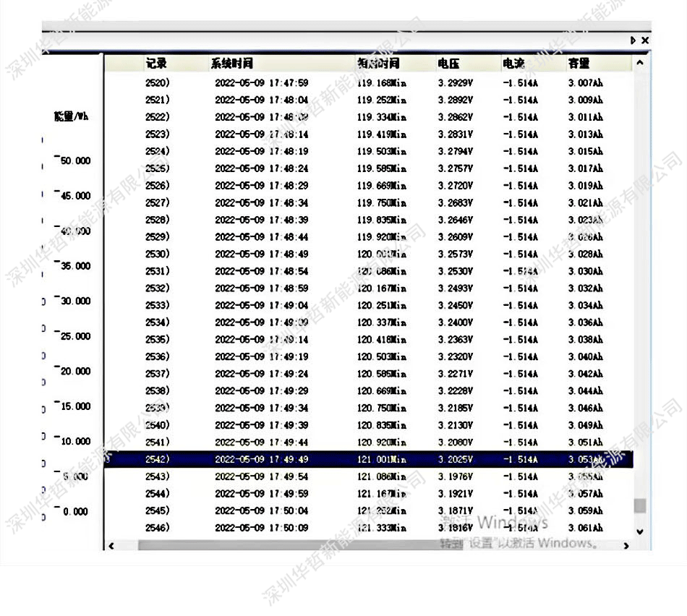Viewport: 687px width, 616px height.
Task: Click the 50.000 axis tick label
Action: pyautogui.click(x=75, y=161)
